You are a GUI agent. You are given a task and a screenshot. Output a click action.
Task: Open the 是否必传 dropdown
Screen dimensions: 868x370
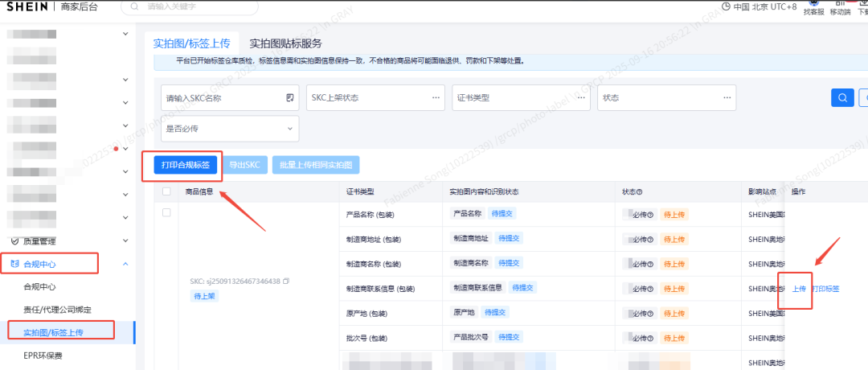coord(230,129)
